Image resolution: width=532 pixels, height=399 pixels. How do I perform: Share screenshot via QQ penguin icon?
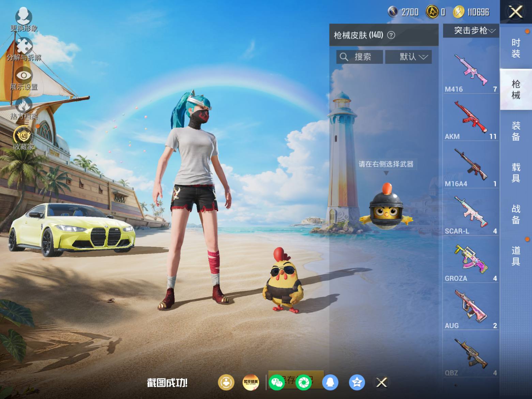[x=330, y=382]
